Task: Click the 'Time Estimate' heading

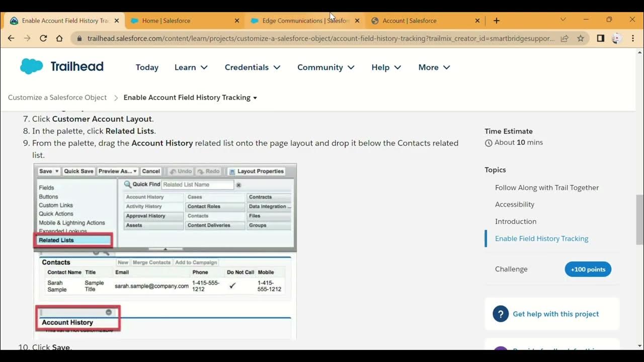Action: (509, 131)
